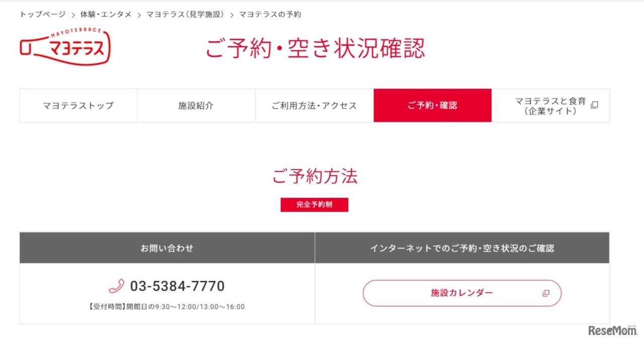Click the 施設カレンダー button
The height and width of the screenshot is (342, 644).
pyautogui.click(x=462, y=292)
